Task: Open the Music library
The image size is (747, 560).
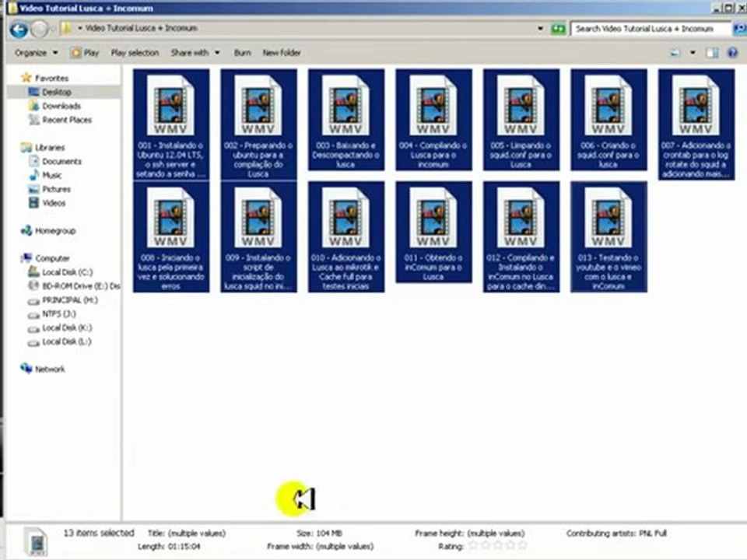Action: (46, 175)
